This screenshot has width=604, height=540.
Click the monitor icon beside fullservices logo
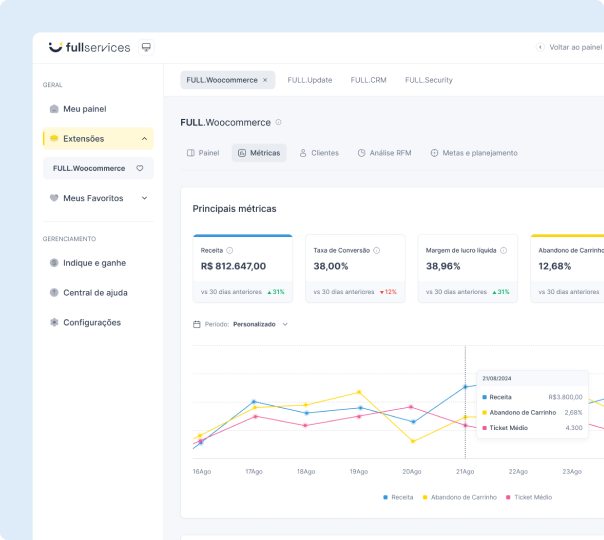pyautogui.click(x=146, y=47)
